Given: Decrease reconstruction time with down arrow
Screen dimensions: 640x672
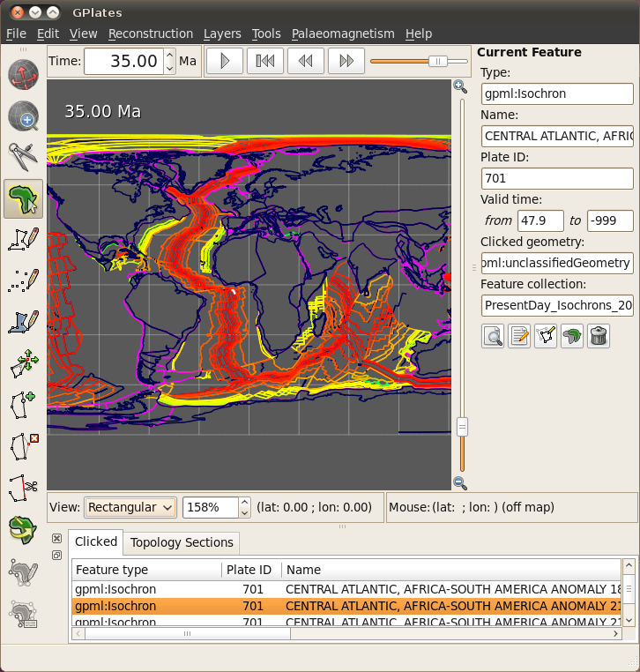Looking at the screenshot, I should [170, 68].
